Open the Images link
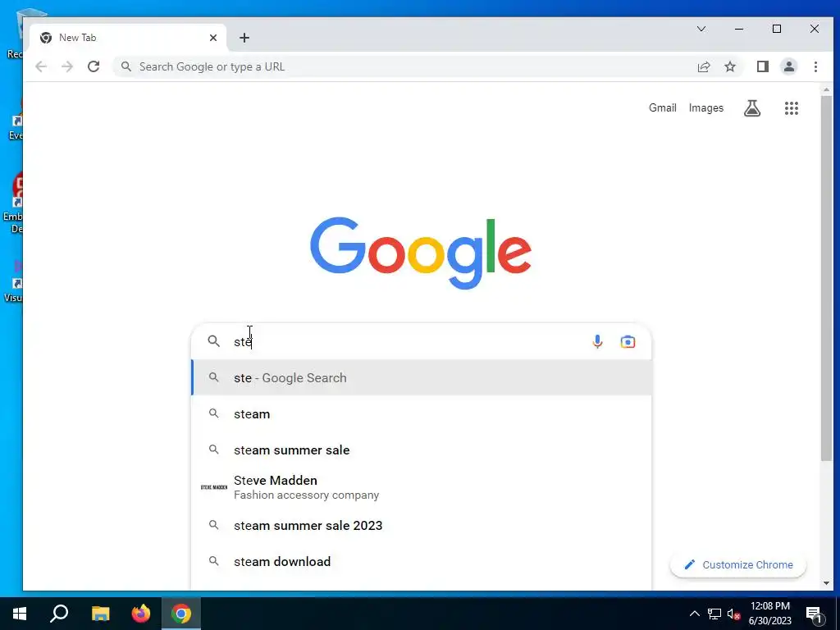The image size is (840, 630). (706, 107)
